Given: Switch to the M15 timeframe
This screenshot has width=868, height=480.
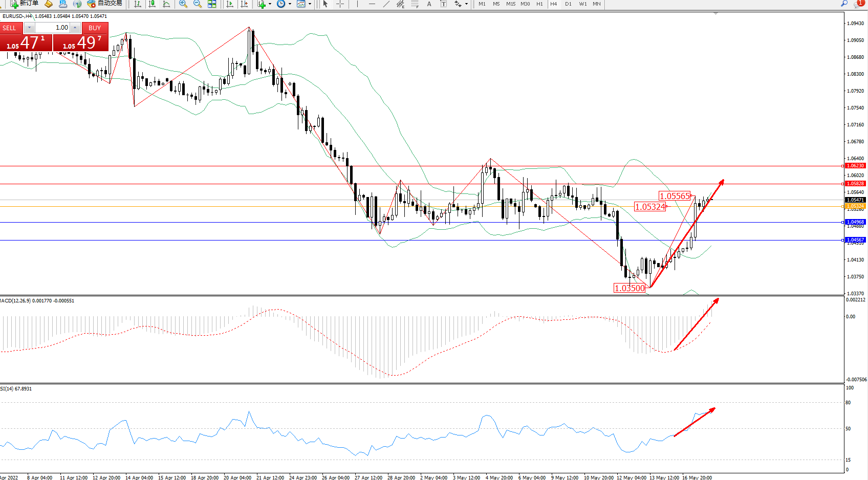Looking at the screenshot, I should point(511,4).
